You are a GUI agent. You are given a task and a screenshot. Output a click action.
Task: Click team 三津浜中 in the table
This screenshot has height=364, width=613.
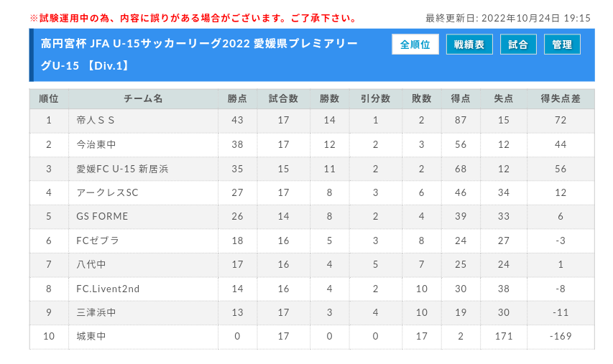pos(96,313)
